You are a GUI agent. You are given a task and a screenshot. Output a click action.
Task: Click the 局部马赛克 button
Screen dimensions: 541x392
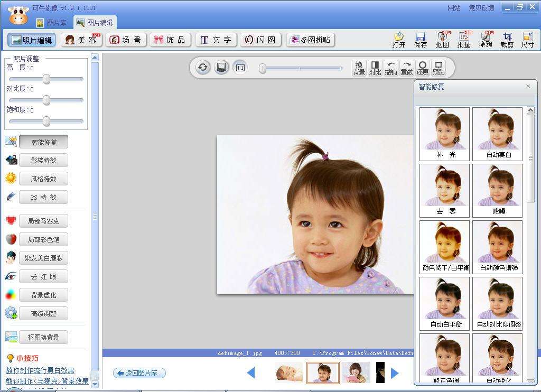(x=43, y=221)
